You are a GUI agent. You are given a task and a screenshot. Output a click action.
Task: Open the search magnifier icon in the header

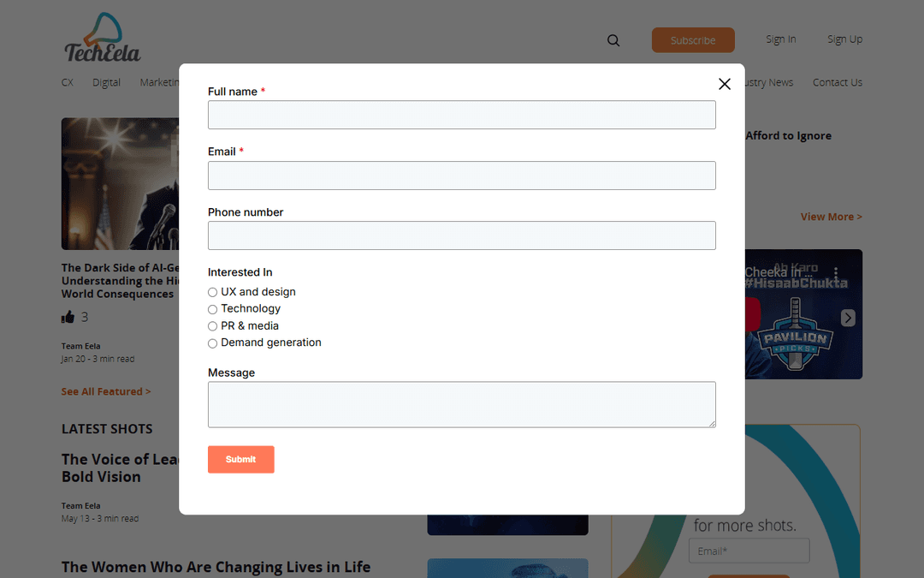[x=613, y=40]
